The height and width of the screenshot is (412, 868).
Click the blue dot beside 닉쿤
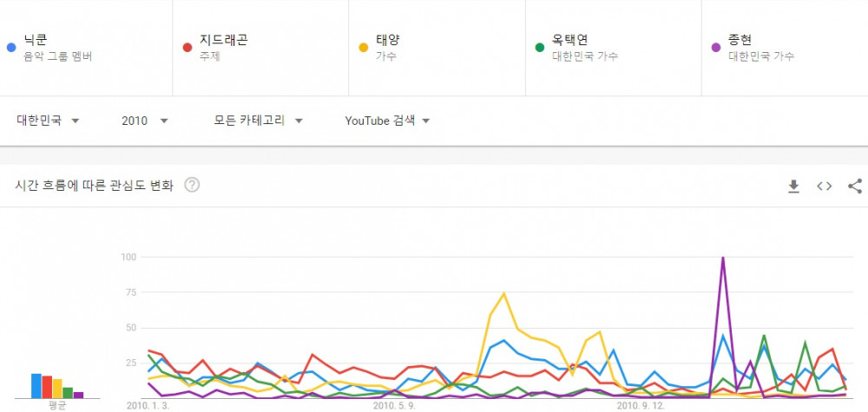[11, 48]
